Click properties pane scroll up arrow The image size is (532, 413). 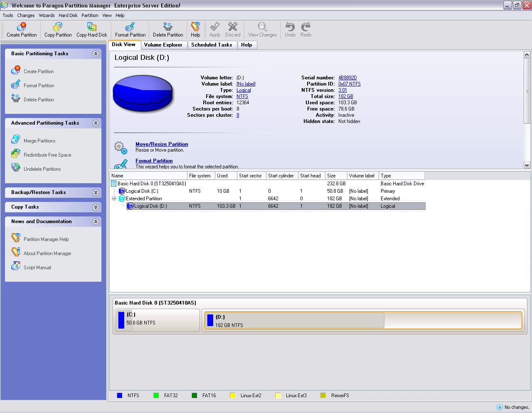(527, 55)
